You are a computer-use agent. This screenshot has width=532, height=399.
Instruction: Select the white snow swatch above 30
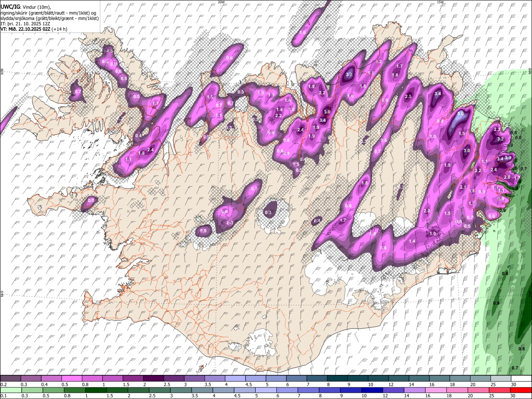pyautogui.click(x=522, y=379)
